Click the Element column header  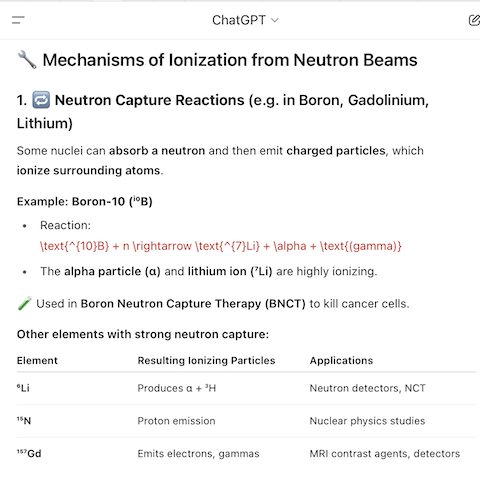[x=37, y=360]
